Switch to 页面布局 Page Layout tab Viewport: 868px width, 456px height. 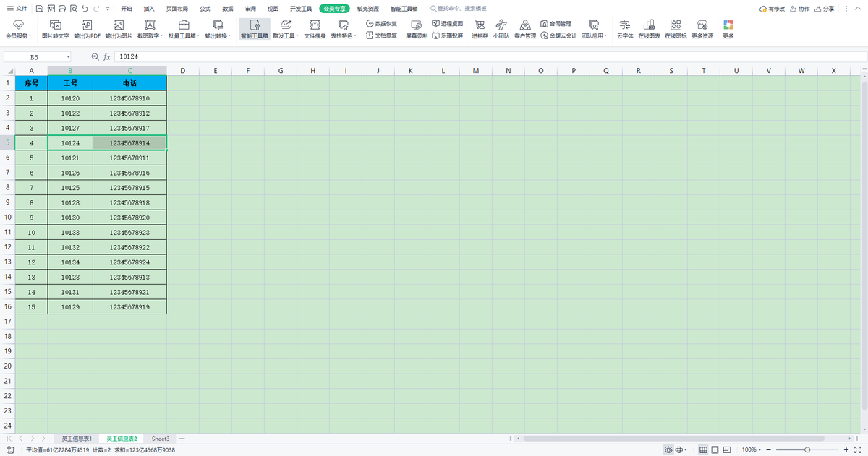point(177,9)
